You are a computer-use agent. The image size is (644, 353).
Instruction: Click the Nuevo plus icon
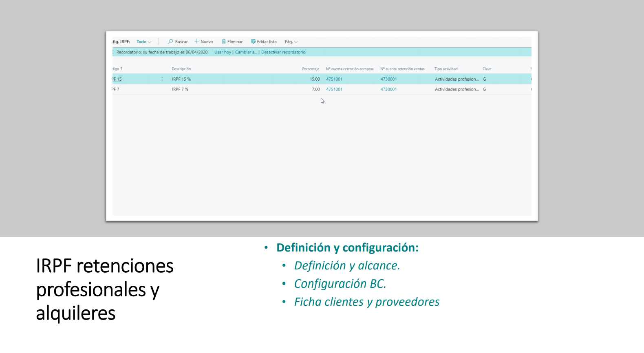[196, 42]
